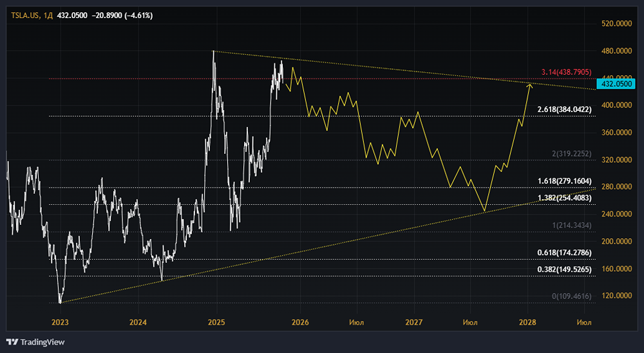
Task: Click the 2025 time axis label
Action: tap(216, 322)
